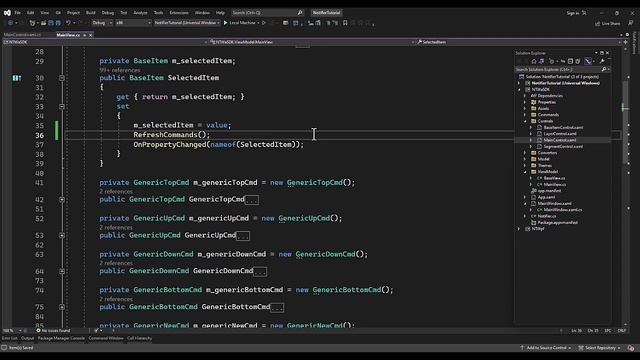This screenshot has width=640, height=360.
Task: Open the Output tab at bottom
Action: click(28, 338)
